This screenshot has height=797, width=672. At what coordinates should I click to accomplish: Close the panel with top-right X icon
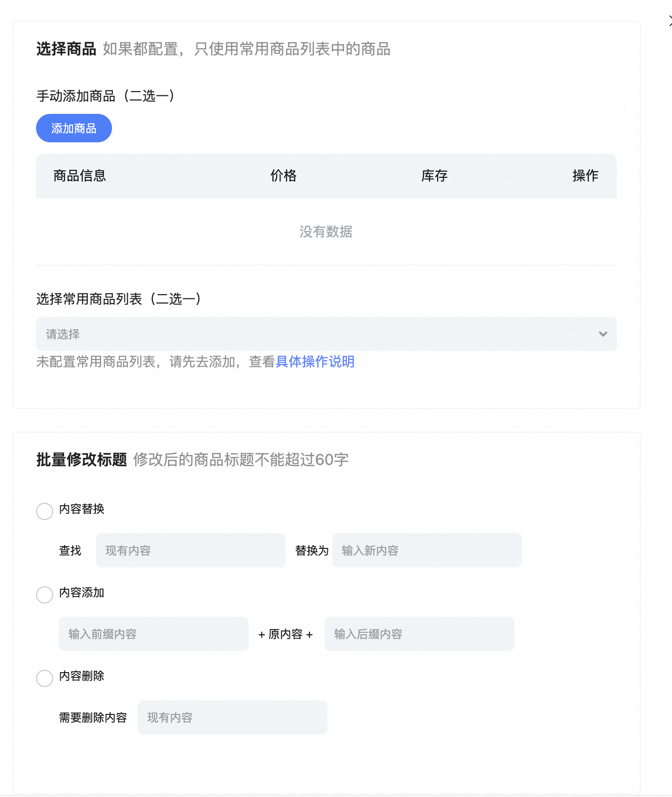coord(670,21)
